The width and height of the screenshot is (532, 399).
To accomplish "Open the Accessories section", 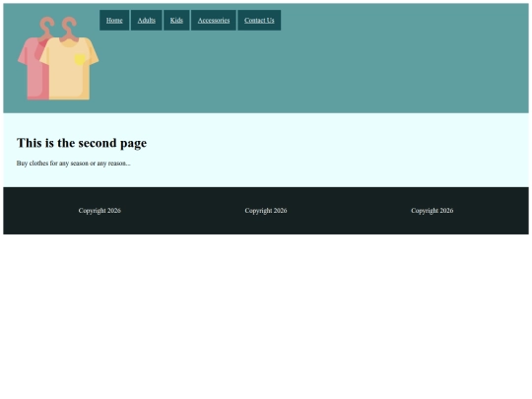I will (214, 21).
